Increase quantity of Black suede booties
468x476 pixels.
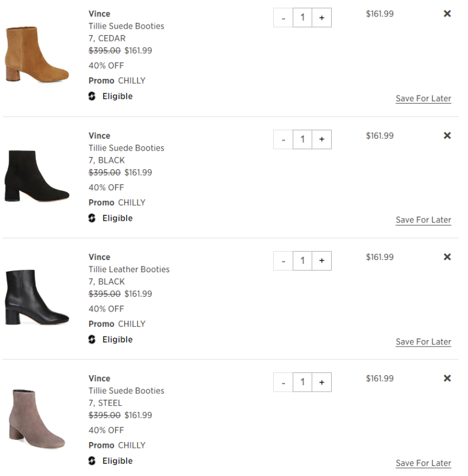[322, 139]
